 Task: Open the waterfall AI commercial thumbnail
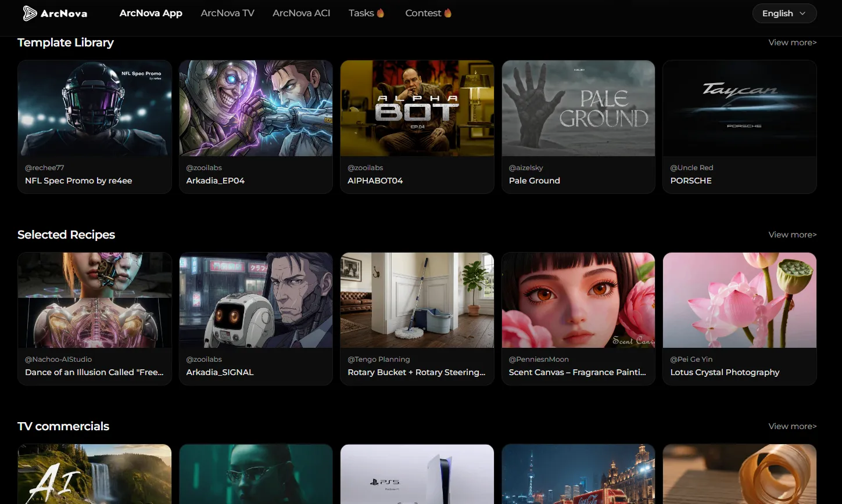pos(95,474)
